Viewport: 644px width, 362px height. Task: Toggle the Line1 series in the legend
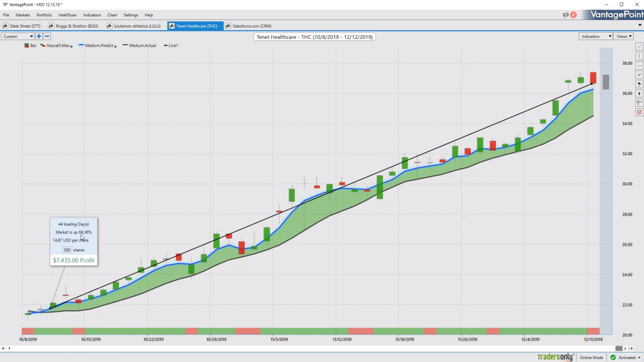(x=171, y=45)
